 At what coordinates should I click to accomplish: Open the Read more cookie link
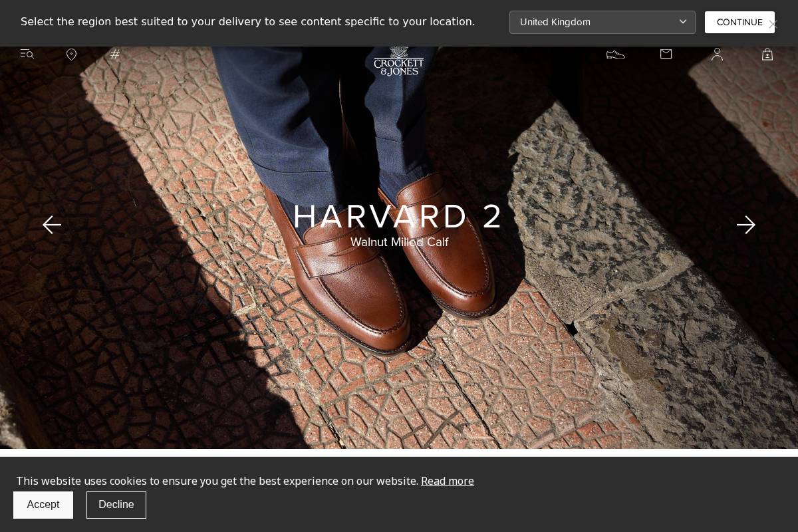point(448,481)
